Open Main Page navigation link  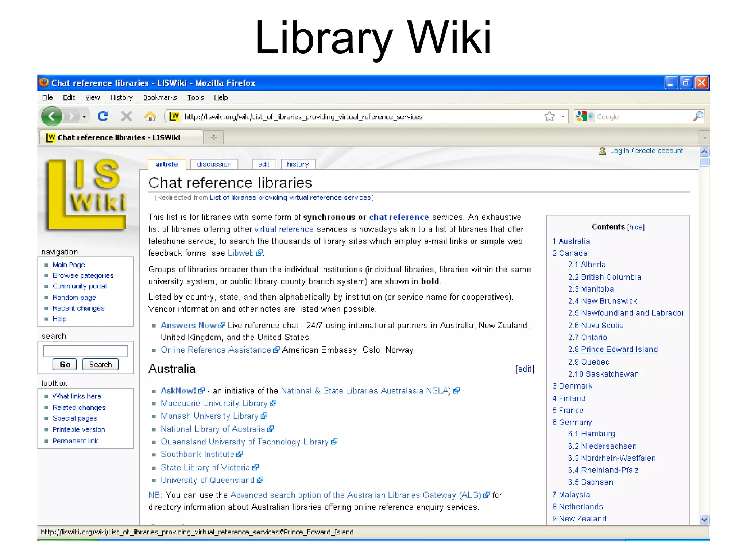pyautogui.click(x=69, y=265)
